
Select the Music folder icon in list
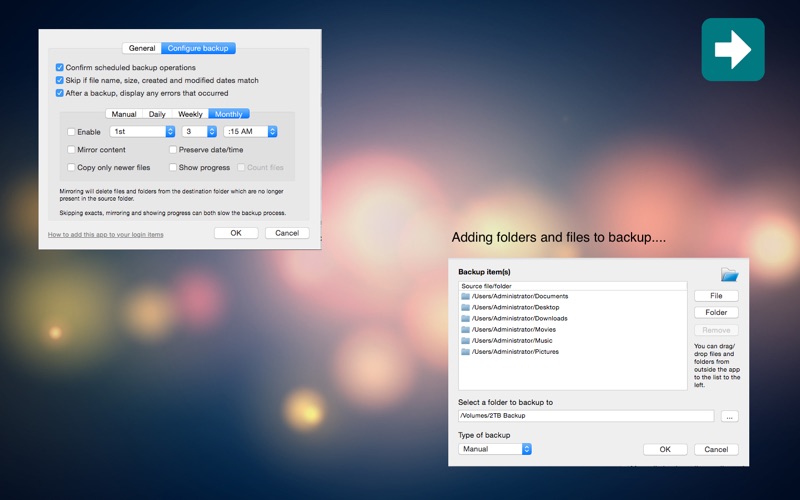tap(465, 341)
